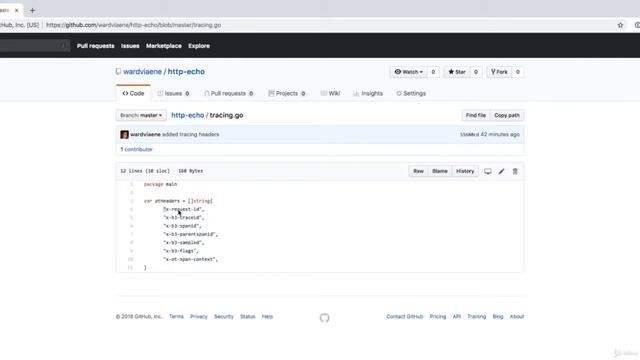Open the Terms footer link
Screen dimensions: 640x360
[176, 316]
